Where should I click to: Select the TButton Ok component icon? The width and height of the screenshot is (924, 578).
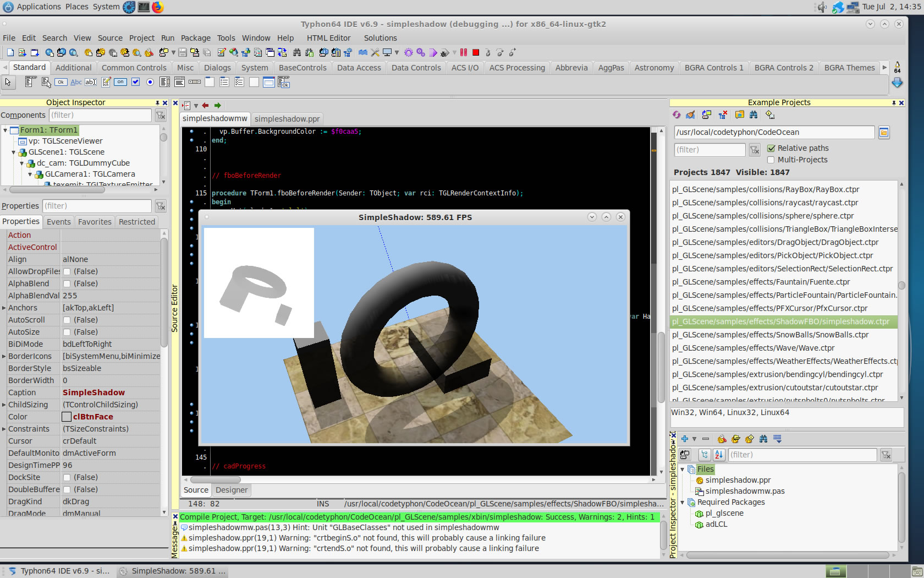61,82
